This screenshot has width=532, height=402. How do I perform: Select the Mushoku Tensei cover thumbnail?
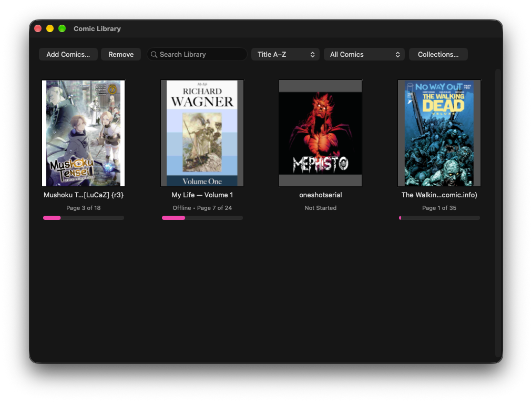[84, 133]
